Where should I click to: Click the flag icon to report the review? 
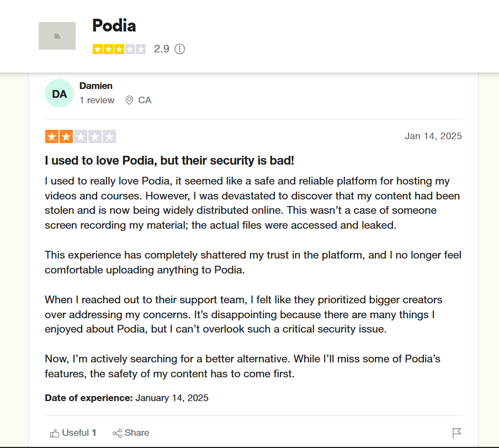click(457, 433)
